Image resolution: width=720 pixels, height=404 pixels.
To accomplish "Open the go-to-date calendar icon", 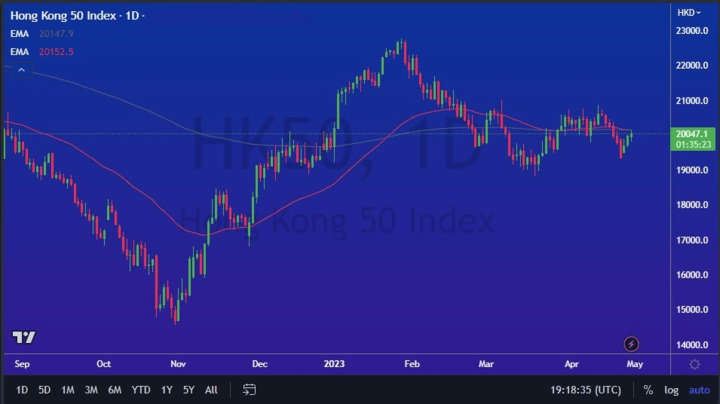I will click(x=249, y=390).
